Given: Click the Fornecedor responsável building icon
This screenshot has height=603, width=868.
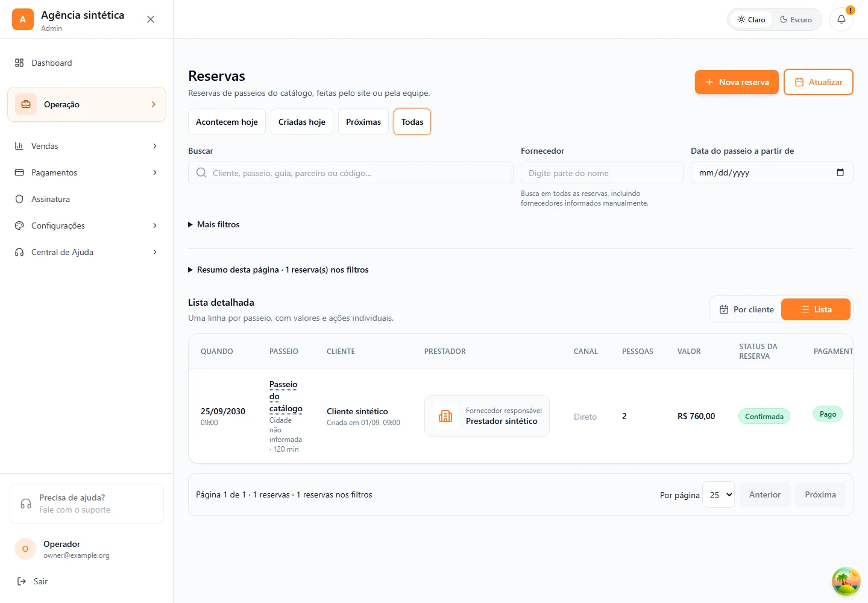Looking at the screenshot, I should coord(445,416).
